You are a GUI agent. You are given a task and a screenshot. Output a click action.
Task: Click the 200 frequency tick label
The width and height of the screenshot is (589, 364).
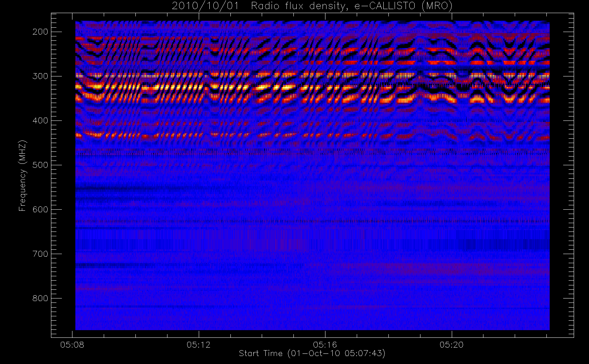click(x=40, y=32)
